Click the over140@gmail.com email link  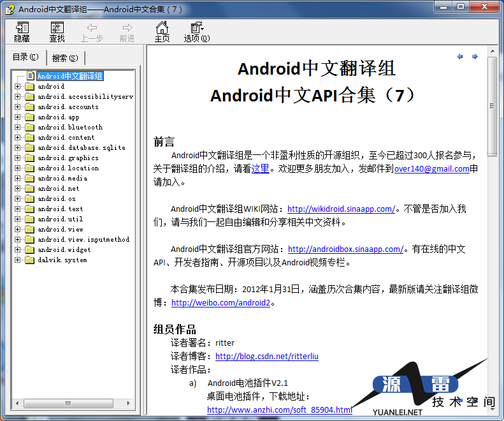[431, 168]
